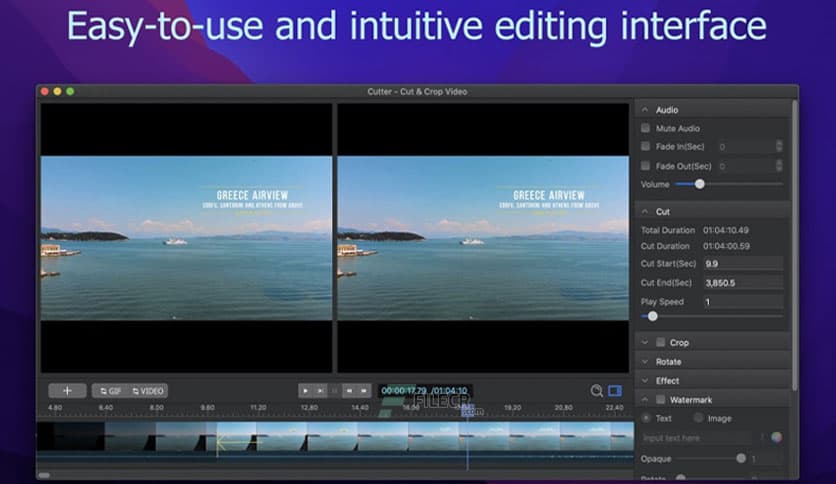Screen dimensions: 836x484
Task: Click the left source video preview
Action: click(187, 238)
